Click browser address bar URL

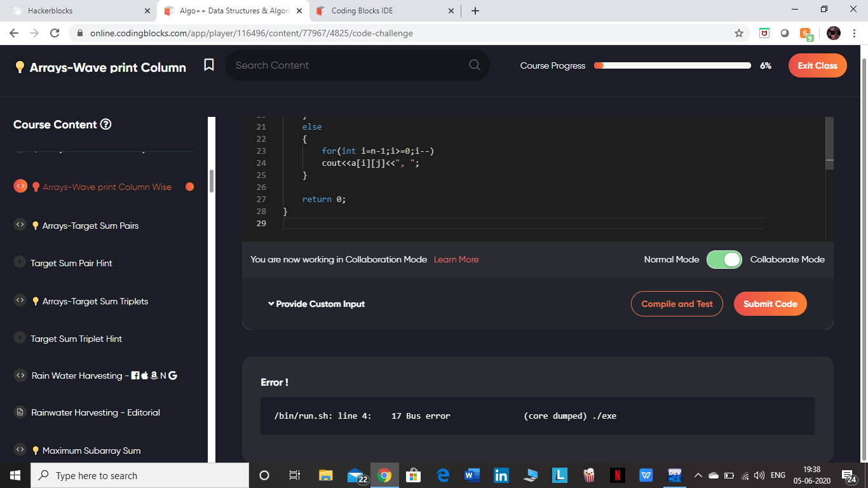coord(252,33)
